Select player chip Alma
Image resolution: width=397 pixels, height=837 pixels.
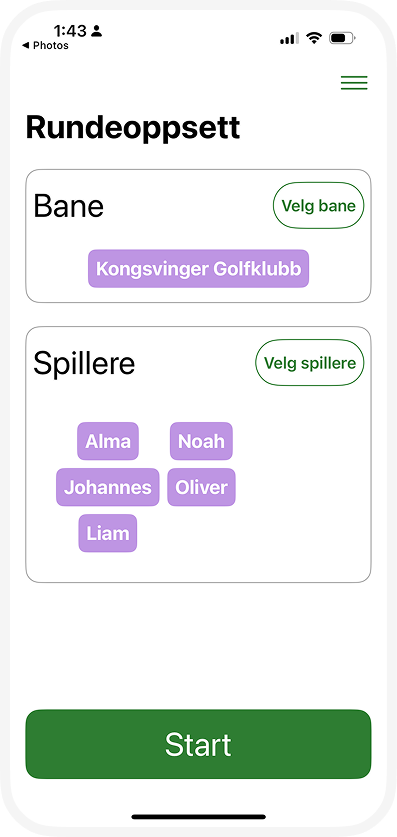coord(108,441)
